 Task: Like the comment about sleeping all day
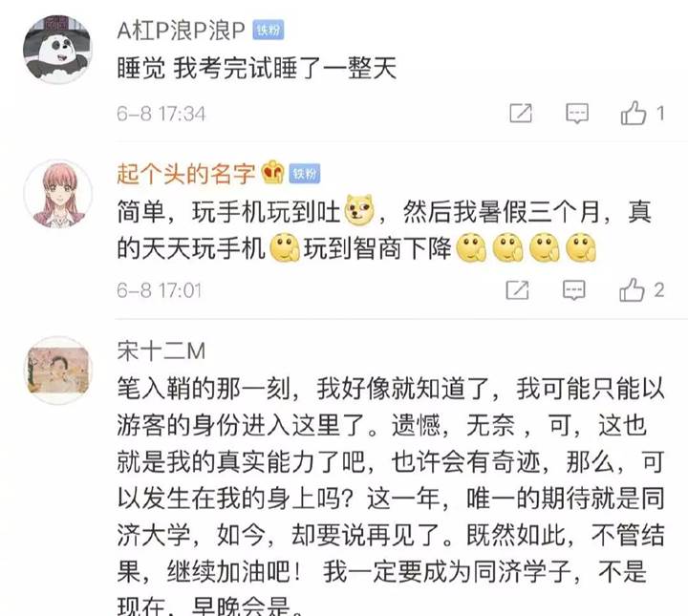[634, 113]
